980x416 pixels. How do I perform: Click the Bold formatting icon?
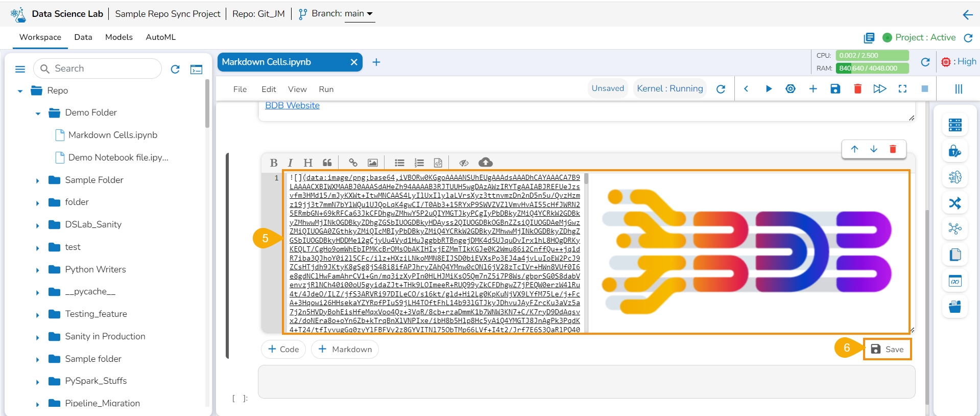pyautogui.click(x=274, y=163)
